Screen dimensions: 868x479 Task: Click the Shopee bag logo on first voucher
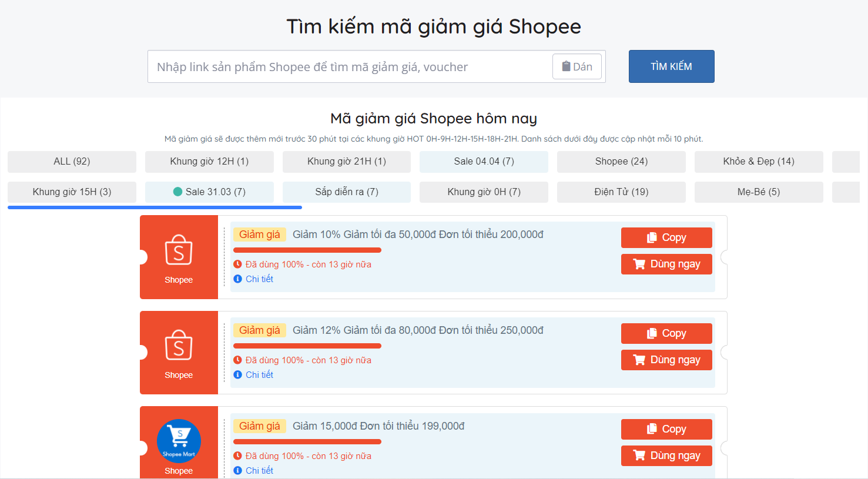179,250
